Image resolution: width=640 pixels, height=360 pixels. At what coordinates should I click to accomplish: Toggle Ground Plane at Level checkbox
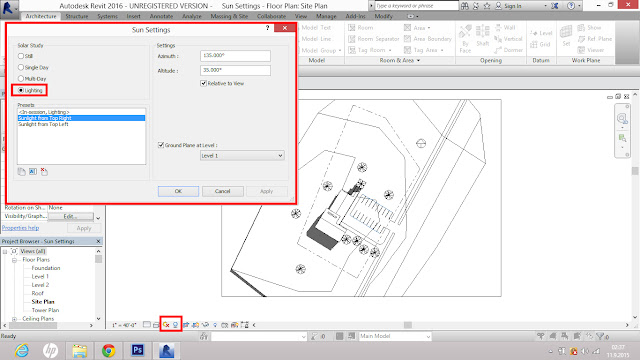[x=161, y=145]
